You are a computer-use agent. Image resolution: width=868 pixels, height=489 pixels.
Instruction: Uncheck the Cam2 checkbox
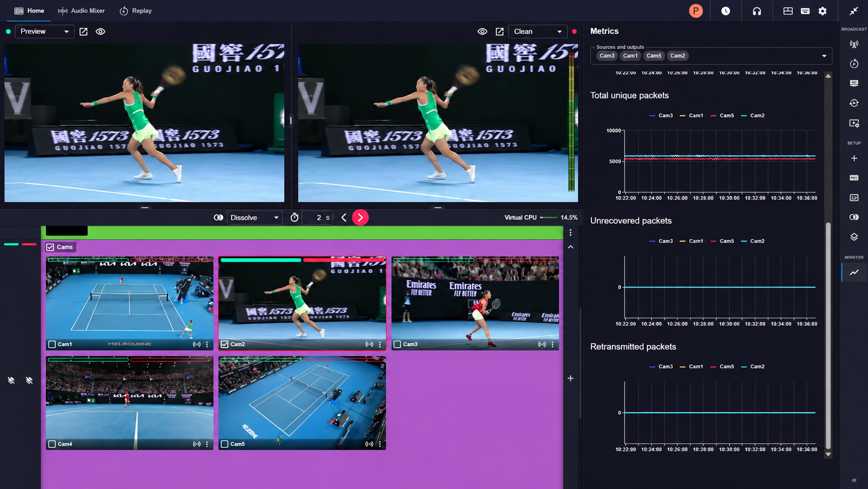coord(225,345)
